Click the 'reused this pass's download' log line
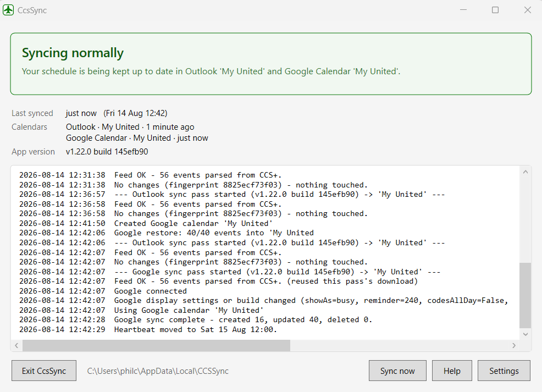This screenshot has height=392, width=542. [218, 281]
